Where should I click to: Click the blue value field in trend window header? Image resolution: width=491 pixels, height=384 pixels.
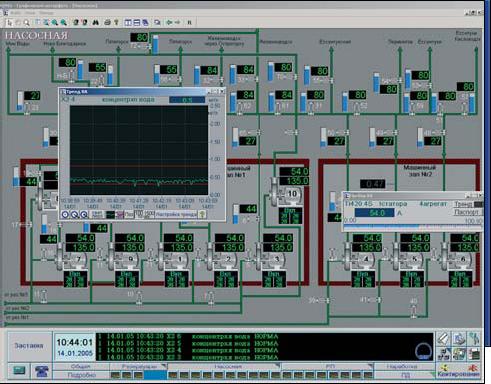[x=187, y=100]
